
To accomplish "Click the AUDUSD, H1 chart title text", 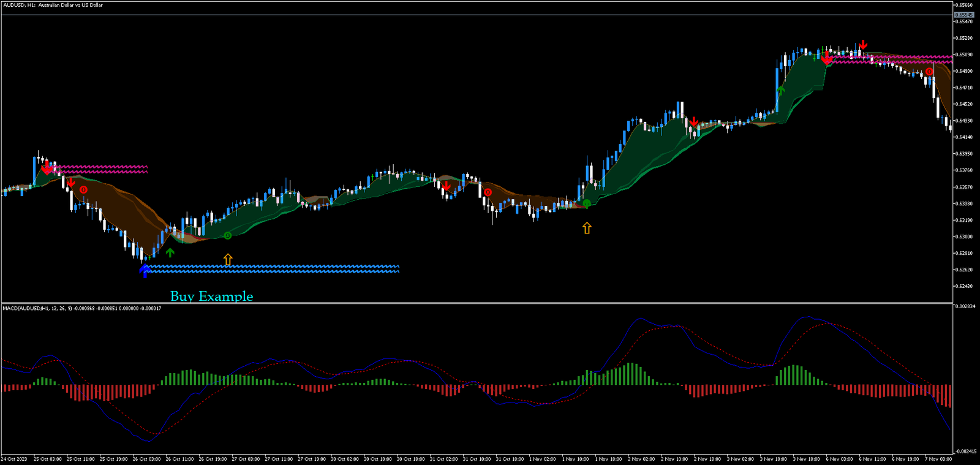I will tap(53, 5).
